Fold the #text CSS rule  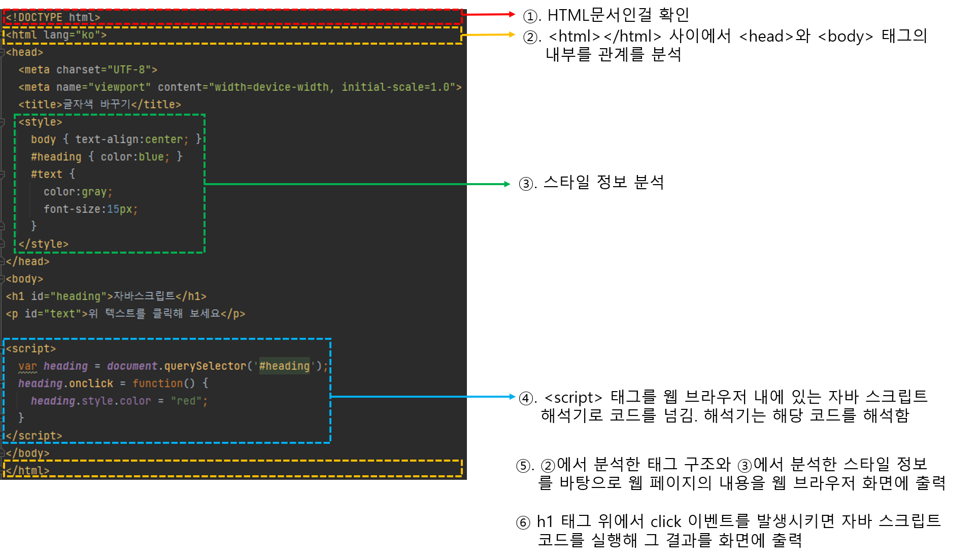[3, 174]
